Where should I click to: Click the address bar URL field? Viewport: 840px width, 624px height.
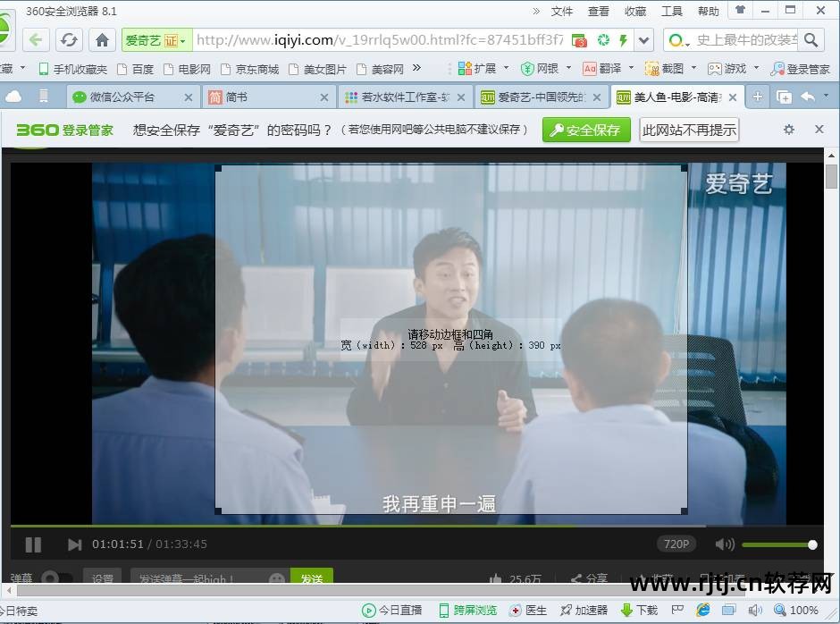coord(380,40)
